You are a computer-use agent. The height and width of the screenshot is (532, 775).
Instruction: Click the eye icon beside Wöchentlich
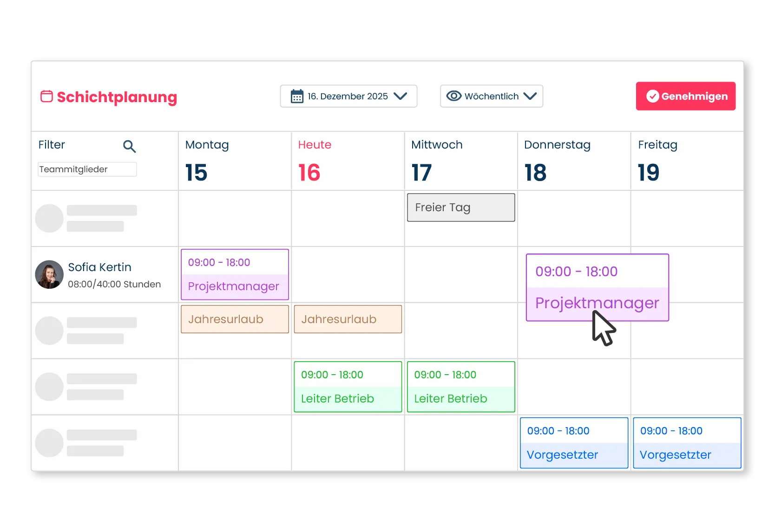pos(453,96)
